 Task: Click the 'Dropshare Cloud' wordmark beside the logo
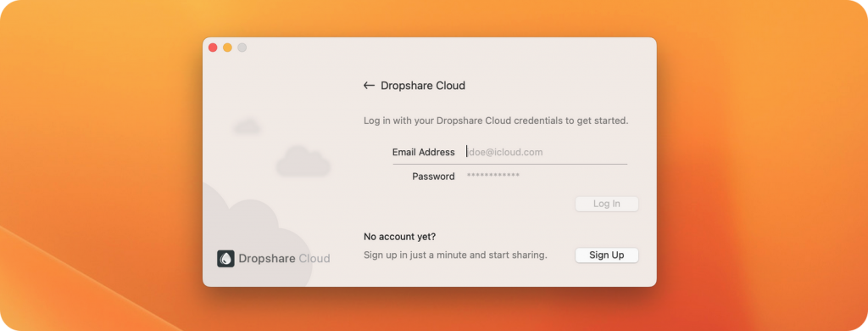tap(284, 258)
